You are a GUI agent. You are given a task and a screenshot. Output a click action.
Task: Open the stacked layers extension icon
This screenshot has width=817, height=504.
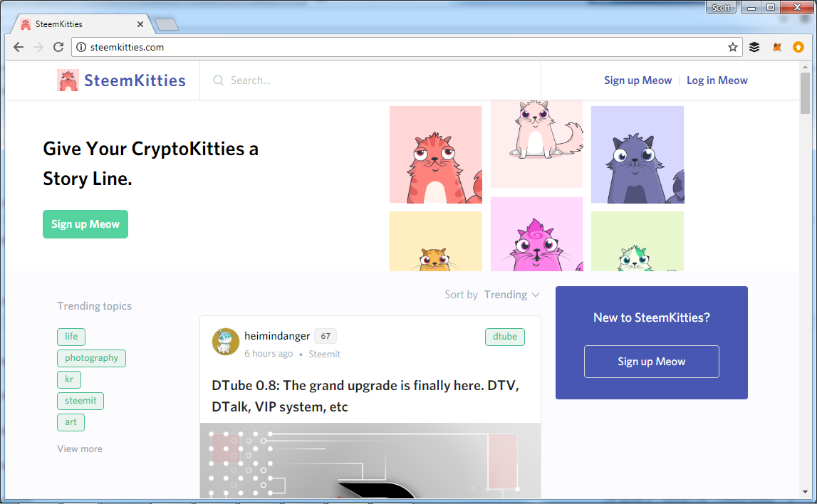pos(754,47)
